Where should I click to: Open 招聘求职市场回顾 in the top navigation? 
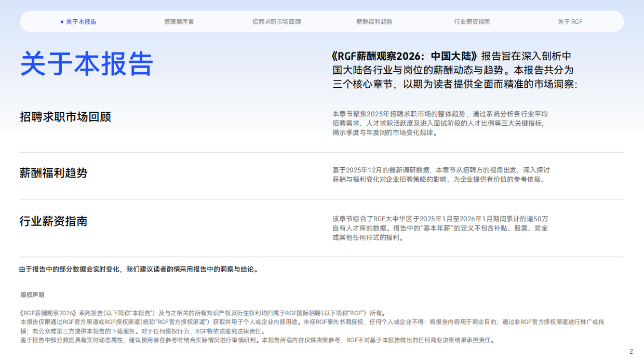278,21
